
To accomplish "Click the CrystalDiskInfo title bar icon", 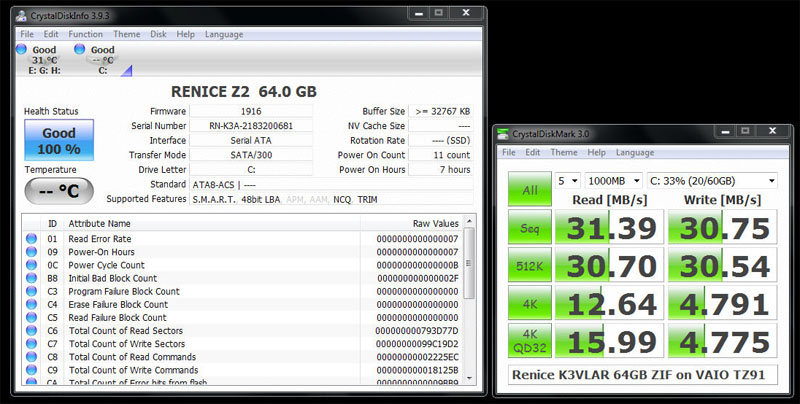I will (x=21, y=15).
